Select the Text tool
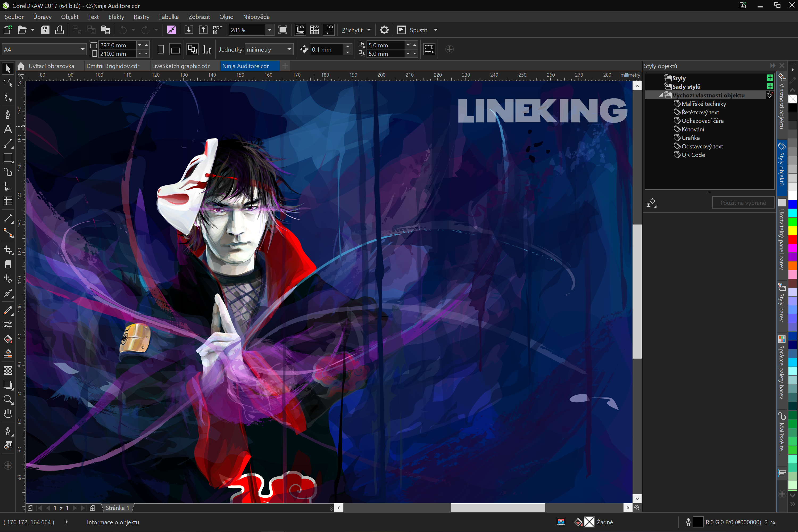798x532 pixels. click(8, 129)
